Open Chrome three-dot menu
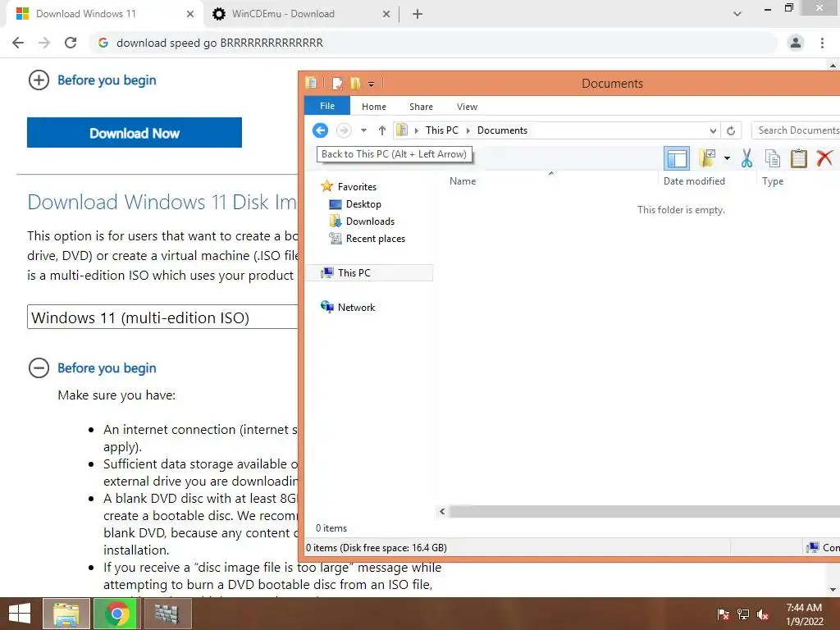The height and width of the screenshot is (630, 840). [822, 43]
